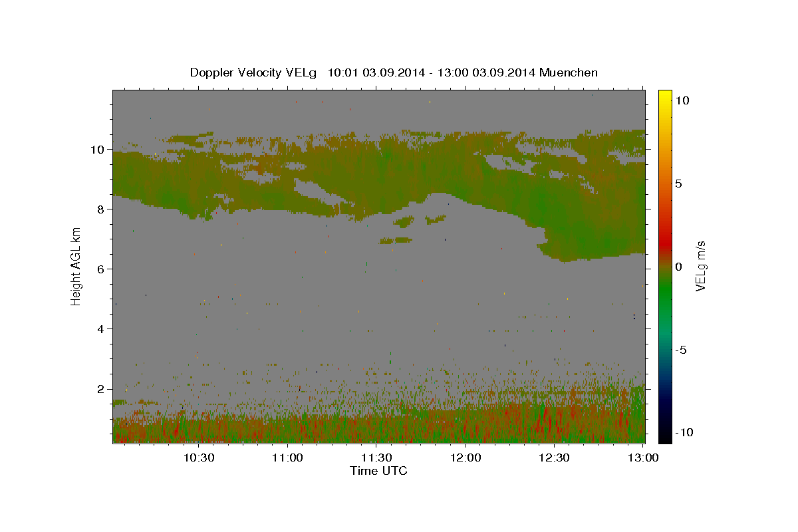
Task: Click the '13:00' time axis label
Action: coord(644,458)
